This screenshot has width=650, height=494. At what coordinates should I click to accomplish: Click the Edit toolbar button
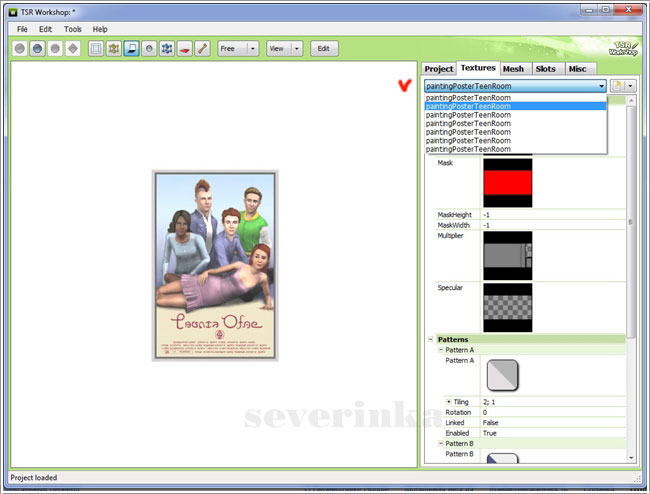pyautogui.click(x=324, y=48)
